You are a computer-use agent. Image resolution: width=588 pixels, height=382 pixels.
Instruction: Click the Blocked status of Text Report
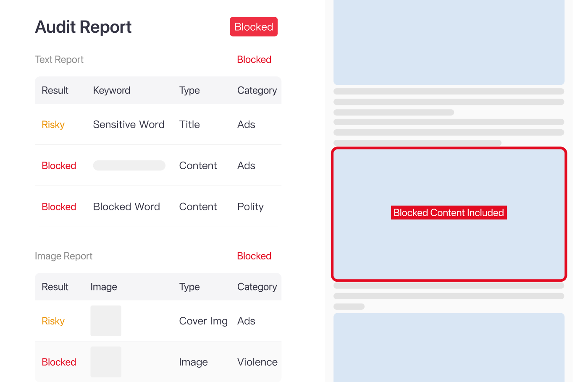click(x=254, y=60)
